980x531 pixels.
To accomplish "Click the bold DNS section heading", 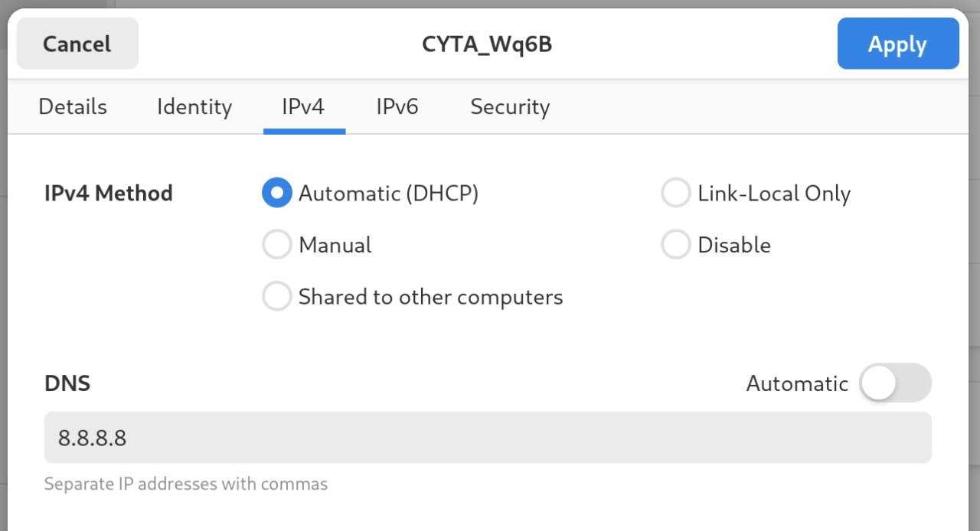I will click(x=67, y=383).
